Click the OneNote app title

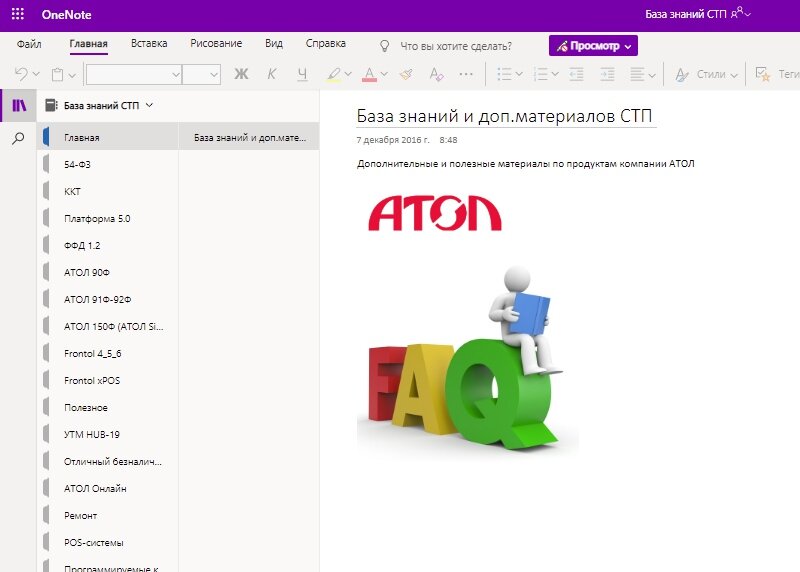pyautogui.click(x=66, y=14)
